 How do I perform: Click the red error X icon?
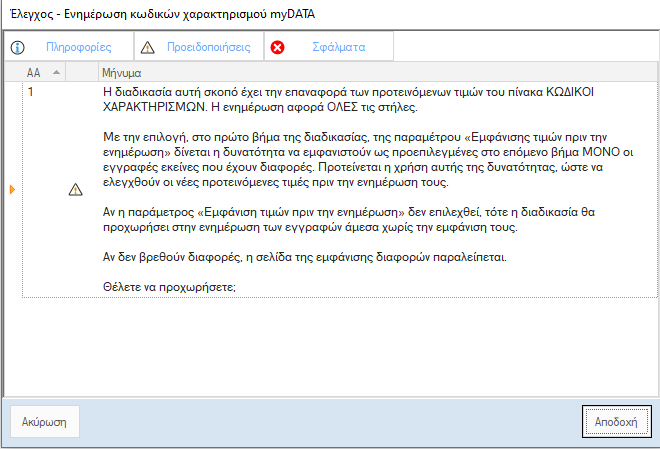tap(277, 47)
